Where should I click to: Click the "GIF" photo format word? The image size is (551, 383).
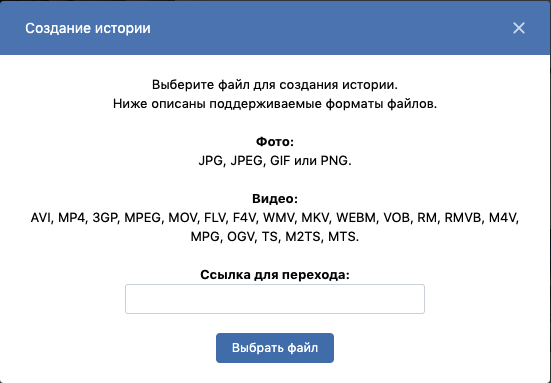(x=280, y=161)
